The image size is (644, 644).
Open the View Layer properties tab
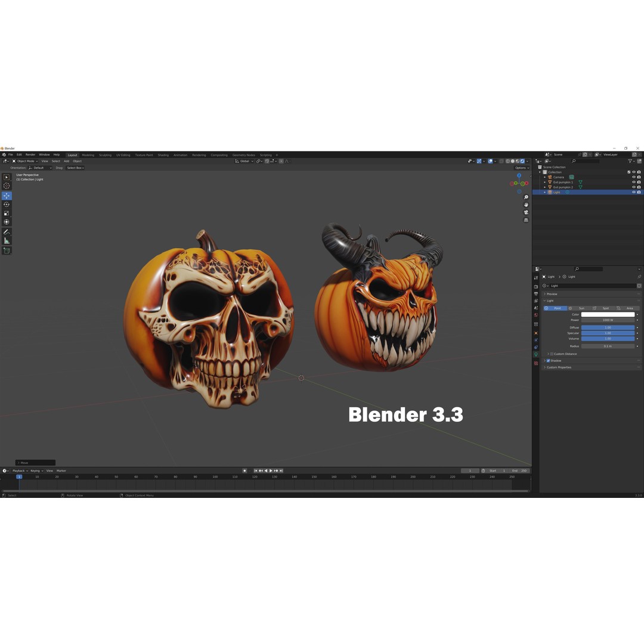tap(536, 301)
